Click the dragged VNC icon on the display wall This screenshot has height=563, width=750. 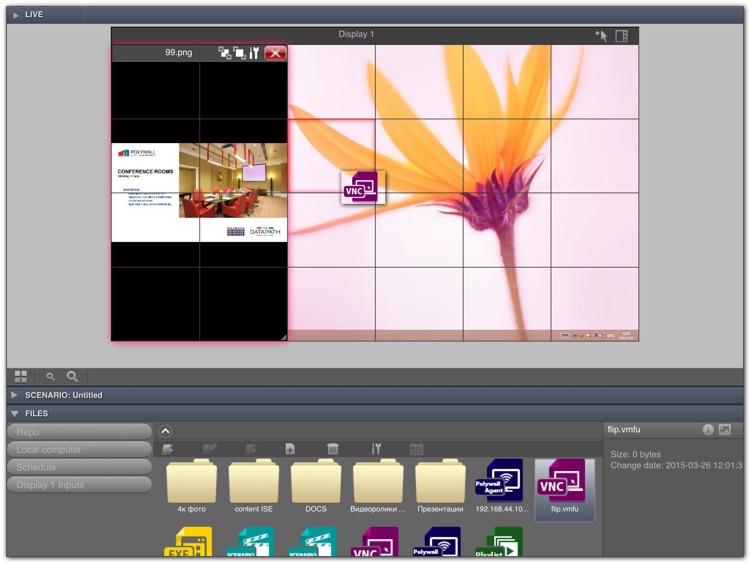pyautogui.click(x=362, y=188)
